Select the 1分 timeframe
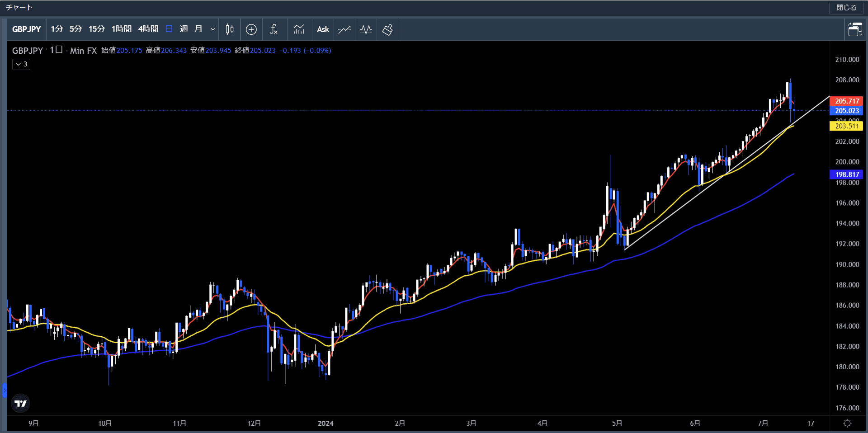 [57, 29]
